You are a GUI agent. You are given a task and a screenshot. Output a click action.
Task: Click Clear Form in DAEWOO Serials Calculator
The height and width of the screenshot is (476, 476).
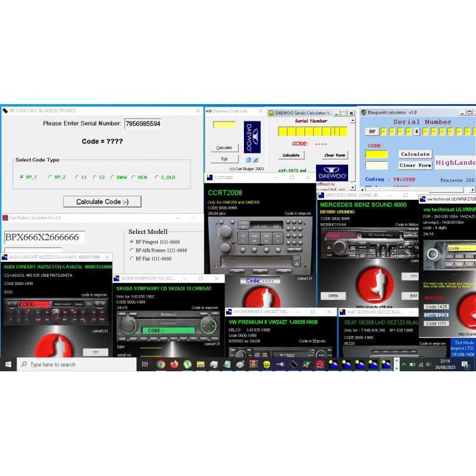(335, 155)
